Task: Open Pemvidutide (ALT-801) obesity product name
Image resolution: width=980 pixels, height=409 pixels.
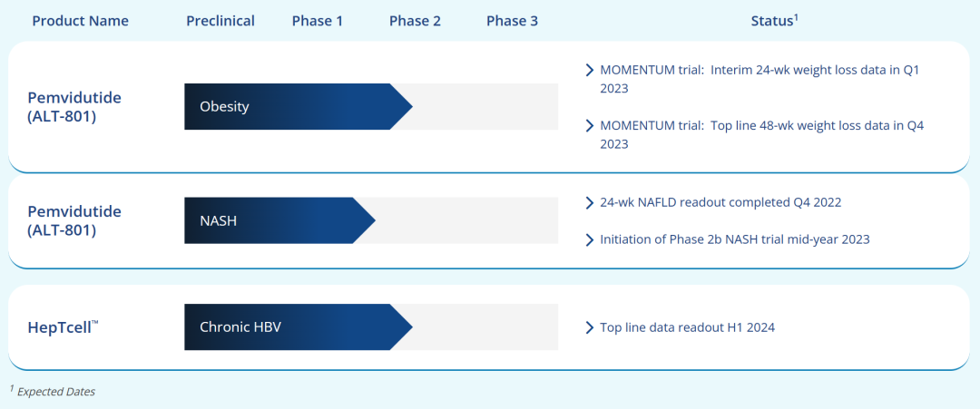Action: pos(74,107)
